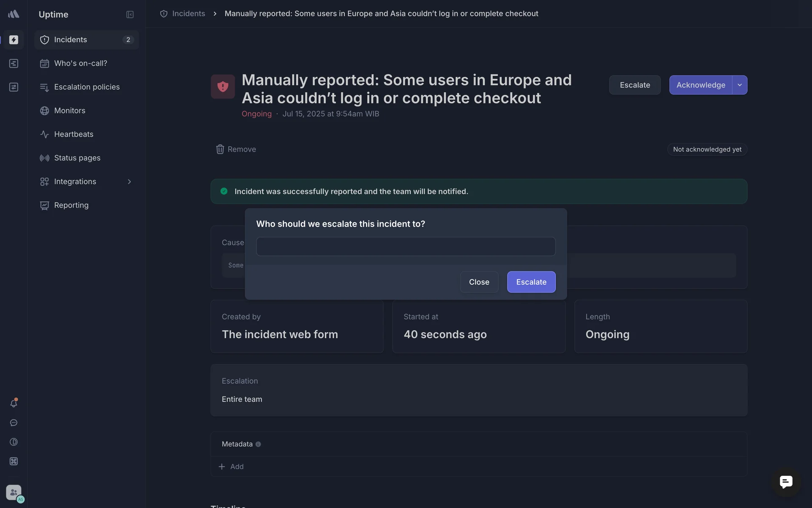Image resolution: width=812 pixels, height=508 pixels.
Task: Click the Metadata info icon
Action: [x=258, y=444]
